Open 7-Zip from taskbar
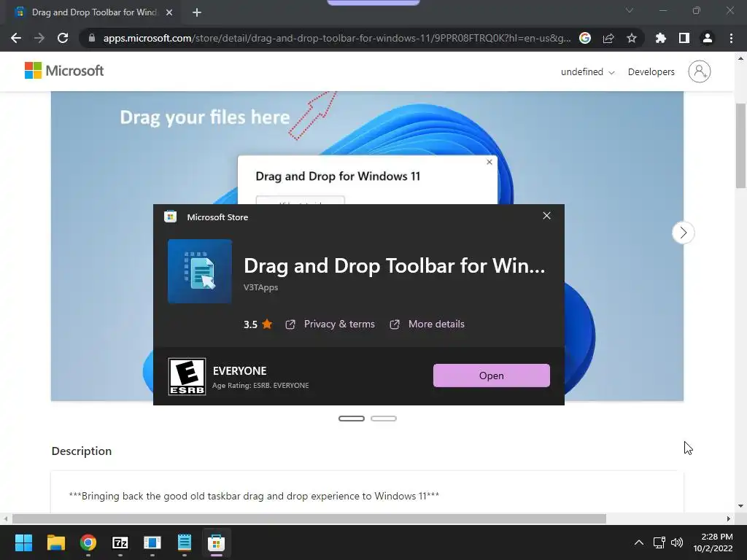The width and height of the screenshot is (747, 560). 120,542
